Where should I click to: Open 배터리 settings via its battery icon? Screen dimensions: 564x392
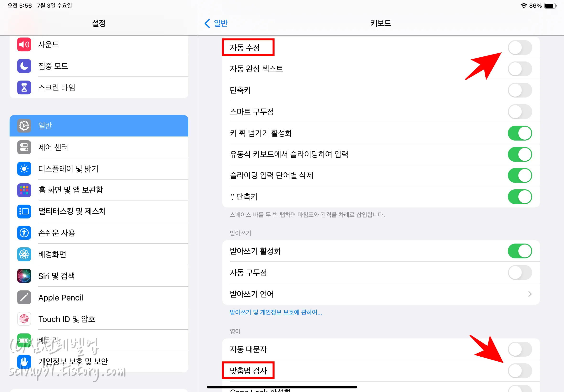point(24,340)
